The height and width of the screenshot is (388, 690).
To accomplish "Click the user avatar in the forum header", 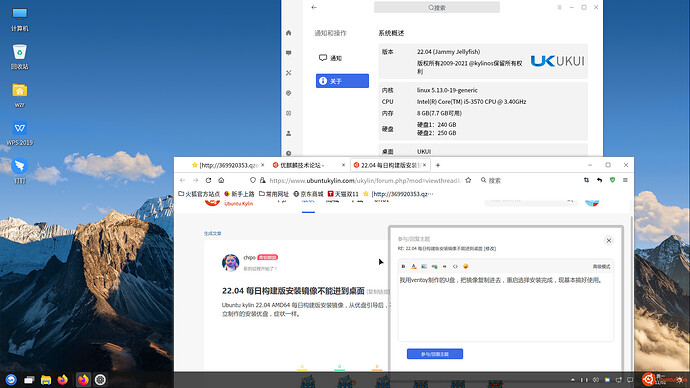I will pyautogui.click(x=592, y=203).
